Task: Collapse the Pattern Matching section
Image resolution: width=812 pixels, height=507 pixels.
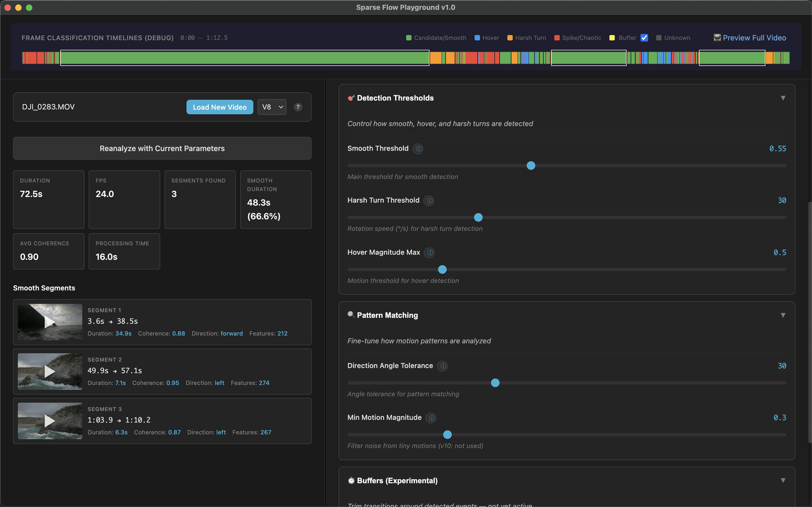Action: point(783,315)
